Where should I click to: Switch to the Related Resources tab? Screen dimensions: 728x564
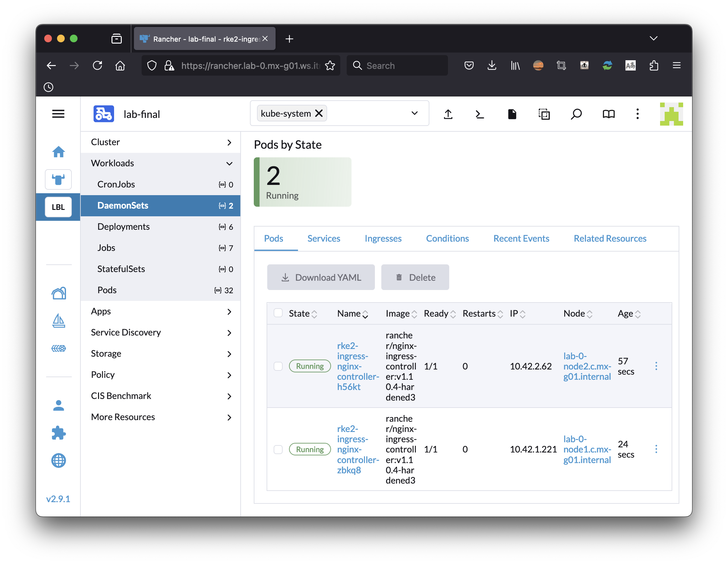click(610, 239)
